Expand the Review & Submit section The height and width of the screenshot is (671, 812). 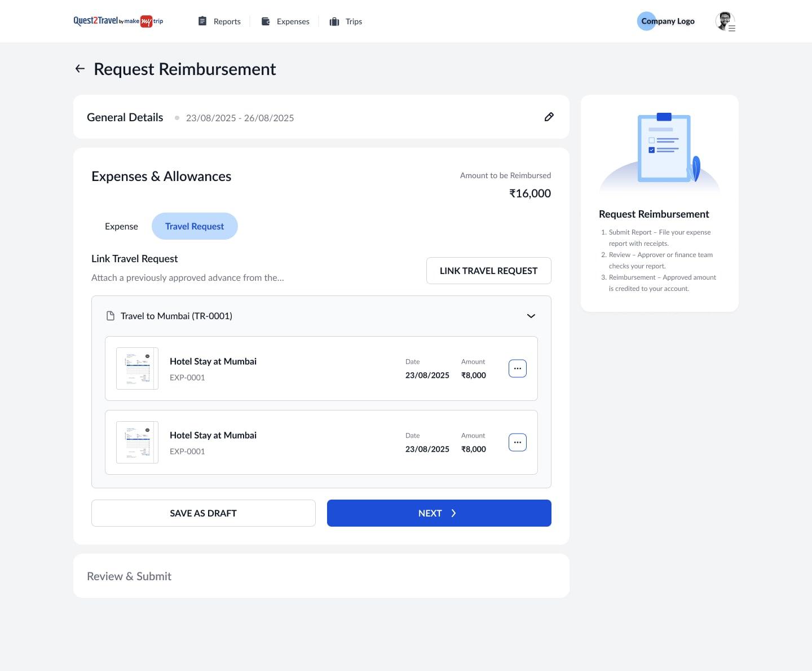point(321,576)
